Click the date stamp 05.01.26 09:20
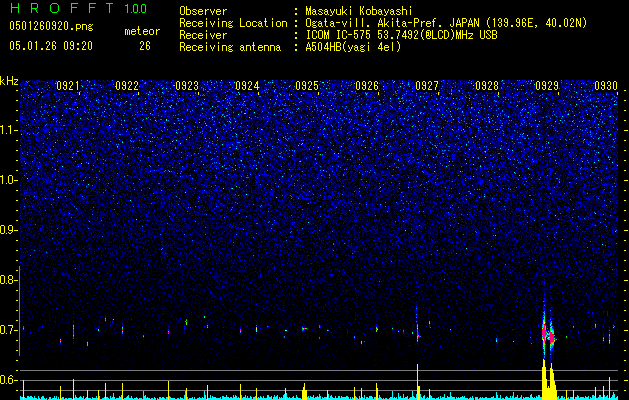The height and width of the screenshot is (400, 629). pyautogui.click(x=51, y=46)
